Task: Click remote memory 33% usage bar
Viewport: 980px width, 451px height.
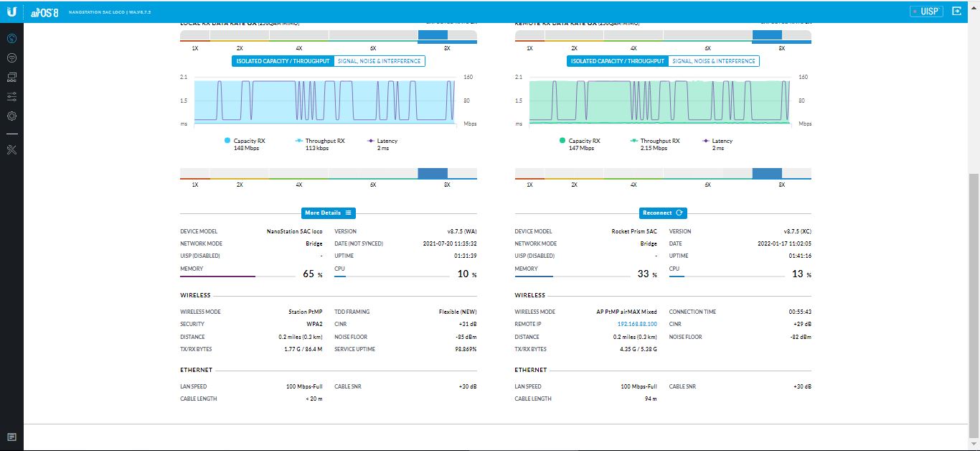Action: (x=573, y=276)
